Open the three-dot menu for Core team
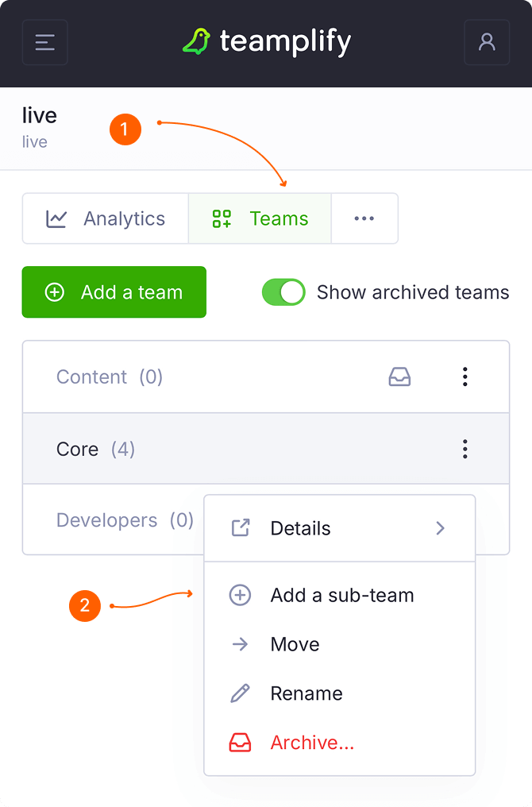The width and height of the screenshot is (532, 807). click(x=465, y=449)
